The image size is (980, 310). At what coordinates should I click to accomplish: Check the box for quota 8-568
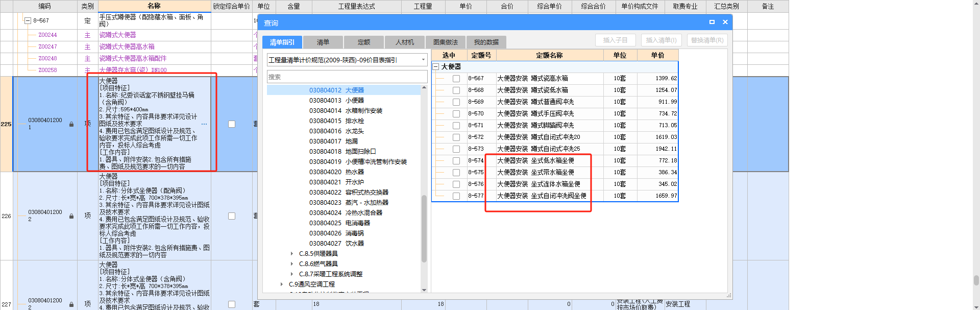click(456, 90)
